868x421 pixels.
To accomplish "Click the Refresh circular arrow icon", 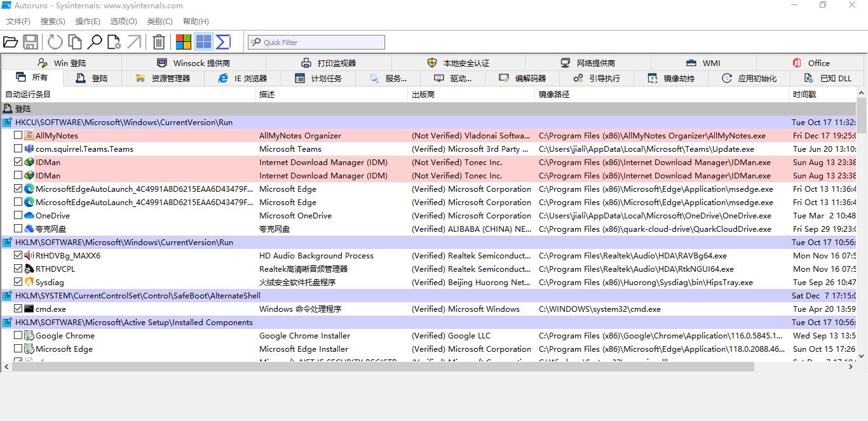I will [x=55, y=43].
